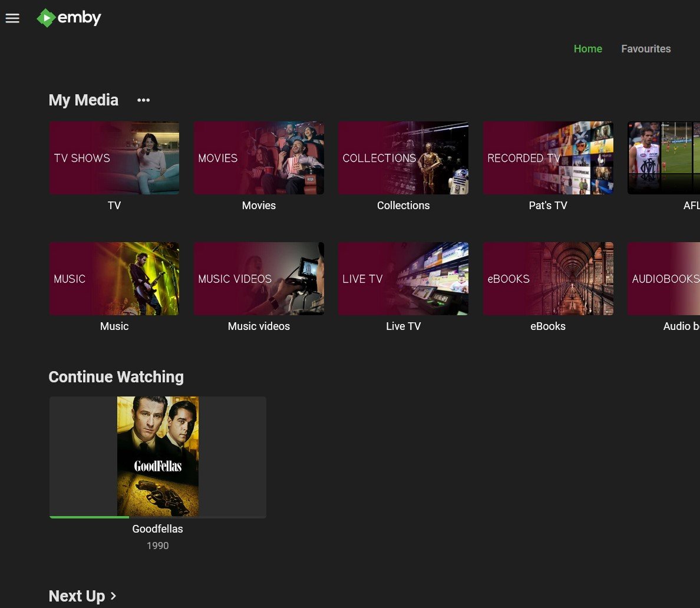Open the Audiobooks library card
This screenshot has height=608, width=700.
click(664, 279)
